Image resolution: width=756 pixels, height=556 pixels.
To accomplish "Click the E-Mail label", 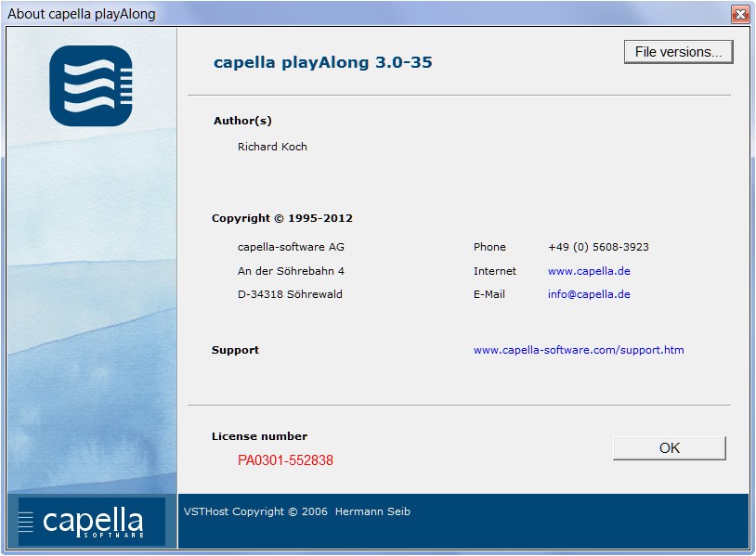I will [x=489, y=294].
